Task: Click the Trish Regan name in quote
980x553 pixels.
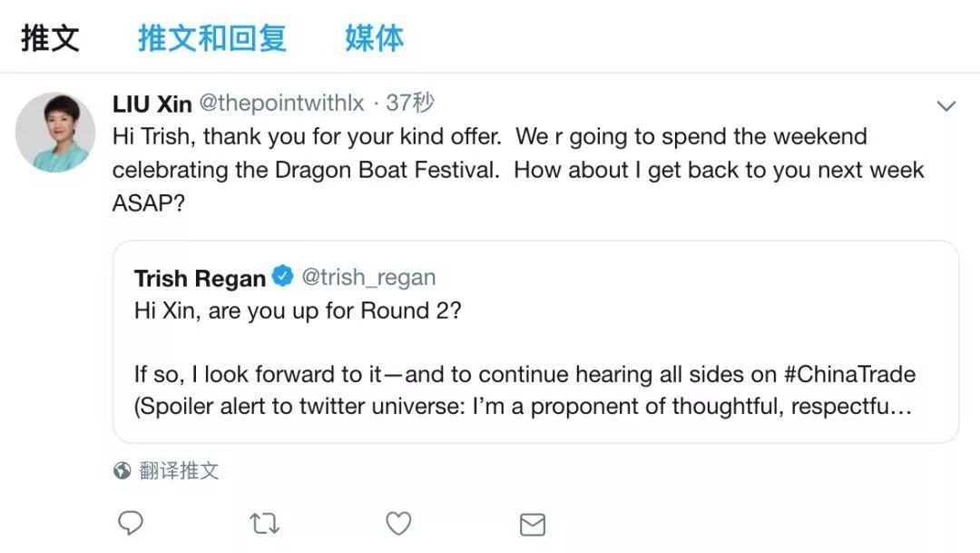Action: click(200, 277)
